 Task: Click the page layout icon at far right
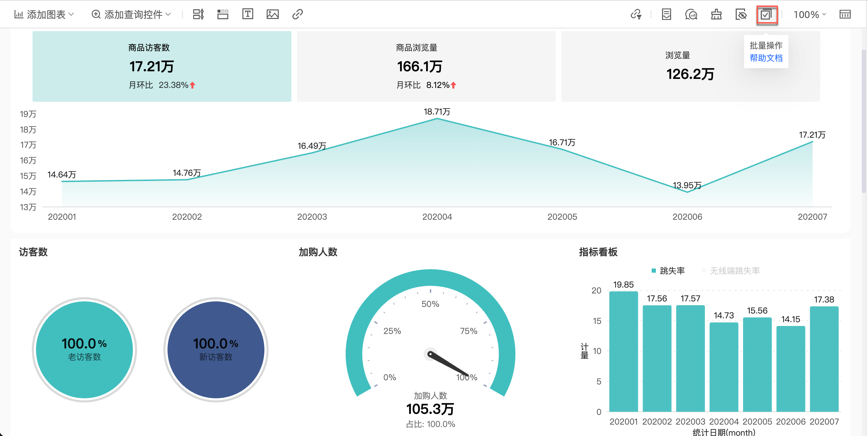[845, 15]
